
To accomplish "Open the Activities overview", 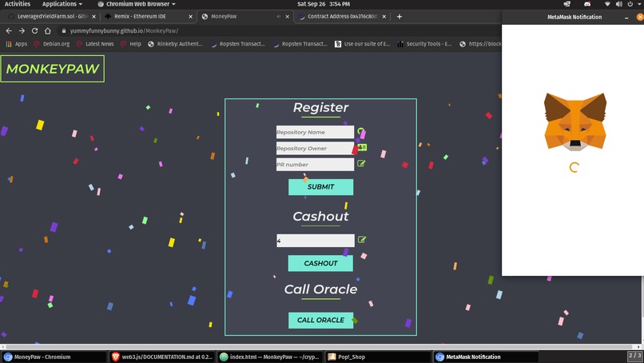I will [18, 4].
